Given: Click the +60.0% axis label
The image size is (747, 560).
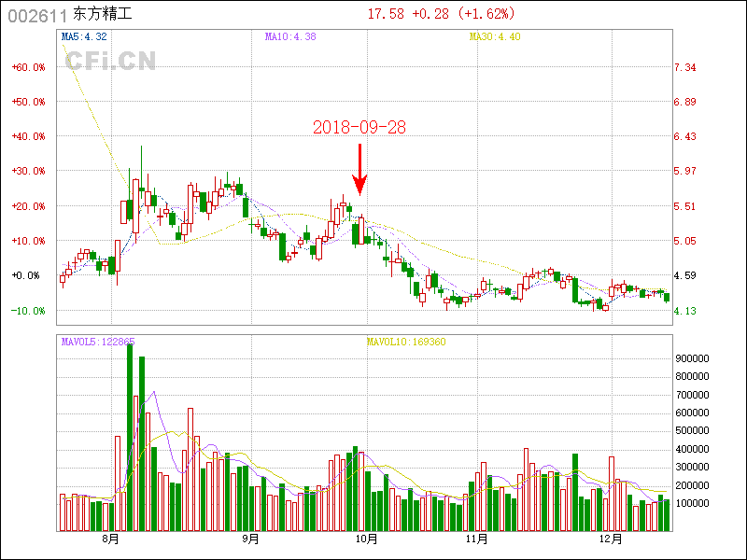Looking at the screenshot, I should (x=29, y=67).
